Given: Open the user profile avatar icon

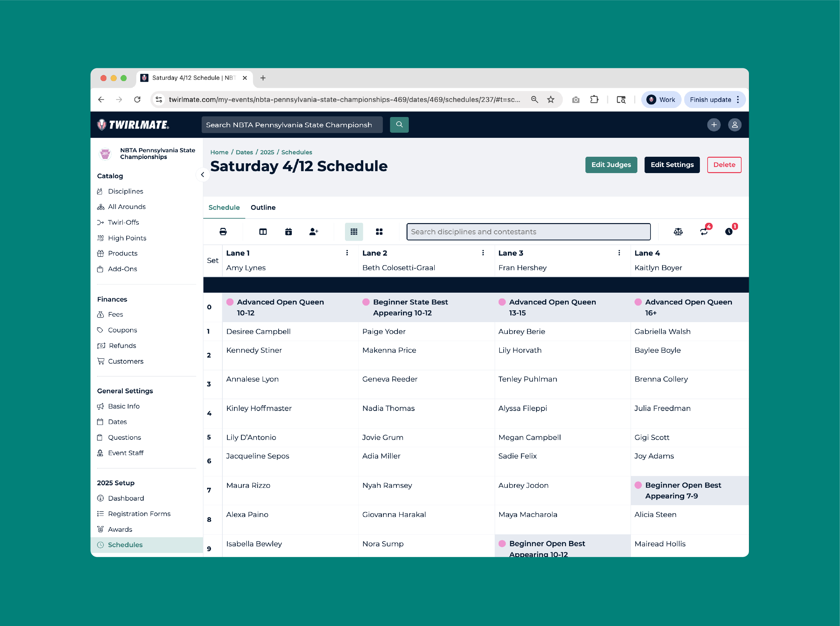Looking at the screenshot, I should click(735, 125).
